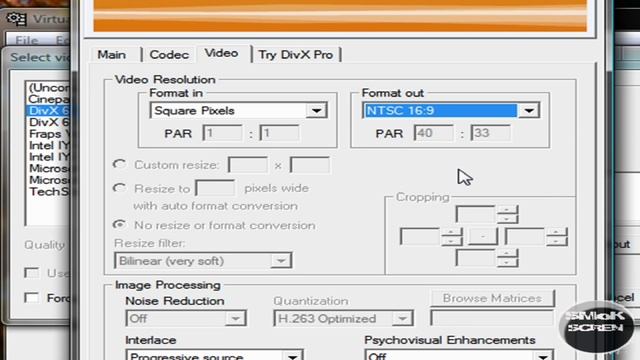Open the Interlace Progressive source dropdown
The height and width of the screenshot is (360, 640).
pos(214,355)
